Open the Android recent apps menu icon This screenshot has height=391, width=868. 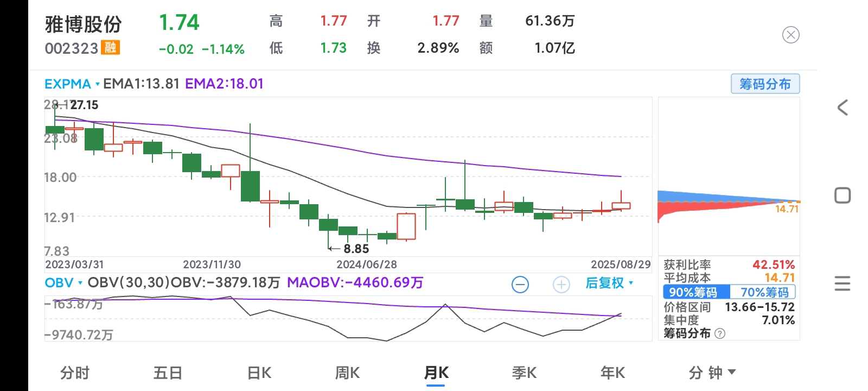click(x=843, y=283)
